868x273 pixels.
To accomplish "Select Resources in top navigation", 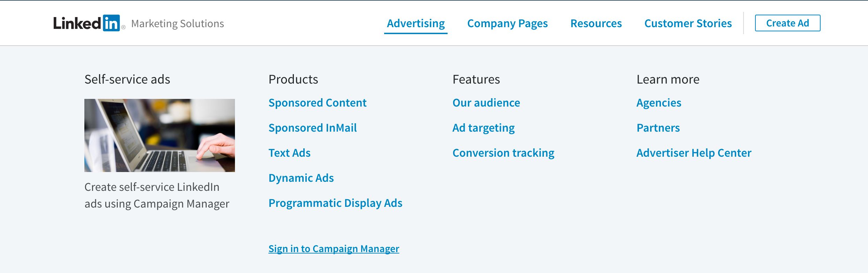I will point(596,23).
